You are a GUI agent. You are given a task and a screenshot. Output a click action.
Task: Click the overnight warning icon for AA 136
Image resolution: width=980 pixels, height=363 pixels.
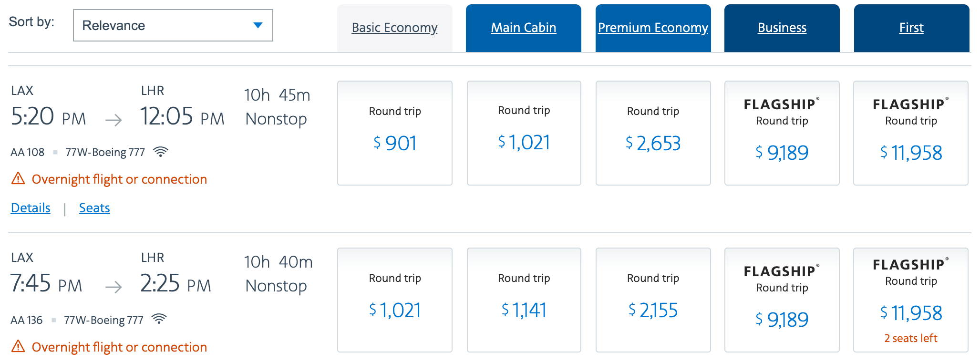(18, 346)
